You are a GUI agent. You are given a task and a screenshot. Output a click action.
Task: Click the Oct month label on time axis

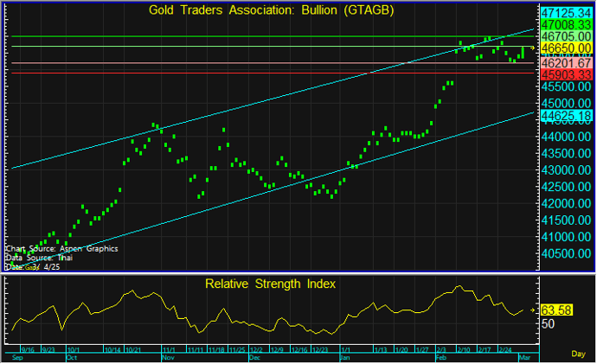(x=72, y=356)
